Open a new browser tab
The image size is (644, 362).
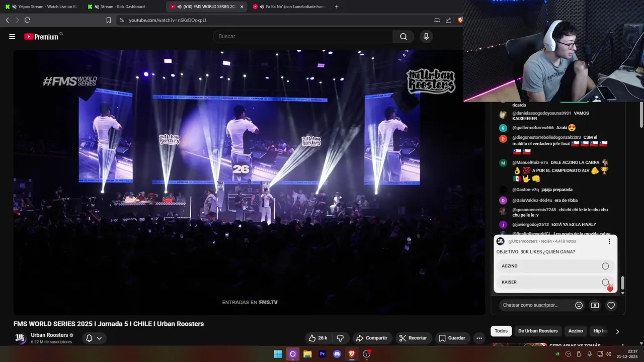tap(337, 7)
